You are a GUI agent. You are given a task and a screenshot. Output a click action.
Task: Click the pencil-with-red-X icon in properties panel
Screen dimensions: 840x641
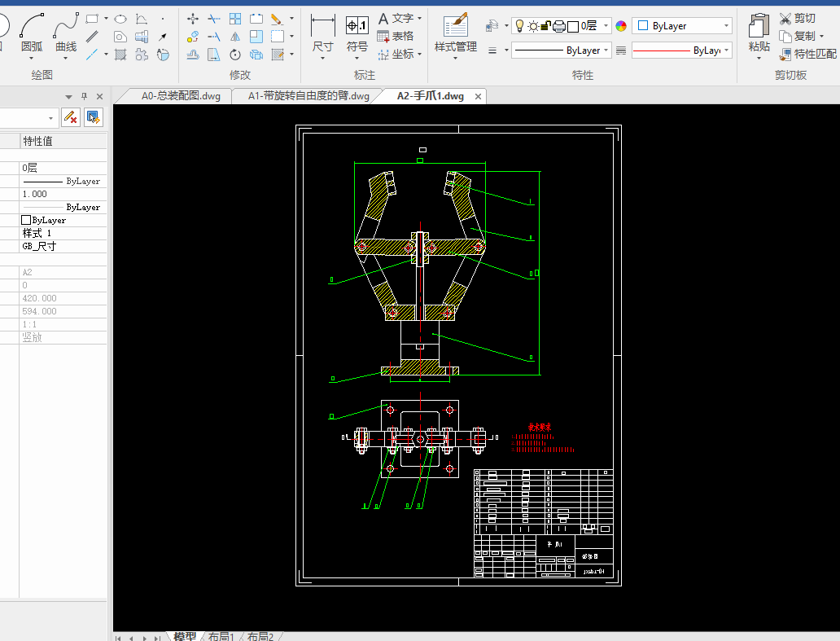point(71,116)
